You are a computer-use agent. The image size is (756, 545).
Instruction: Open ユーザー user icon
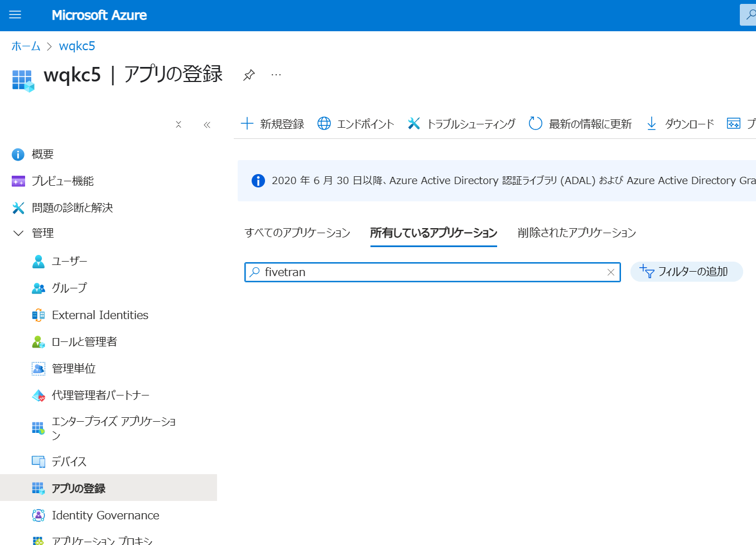click(x=38, y=262)
